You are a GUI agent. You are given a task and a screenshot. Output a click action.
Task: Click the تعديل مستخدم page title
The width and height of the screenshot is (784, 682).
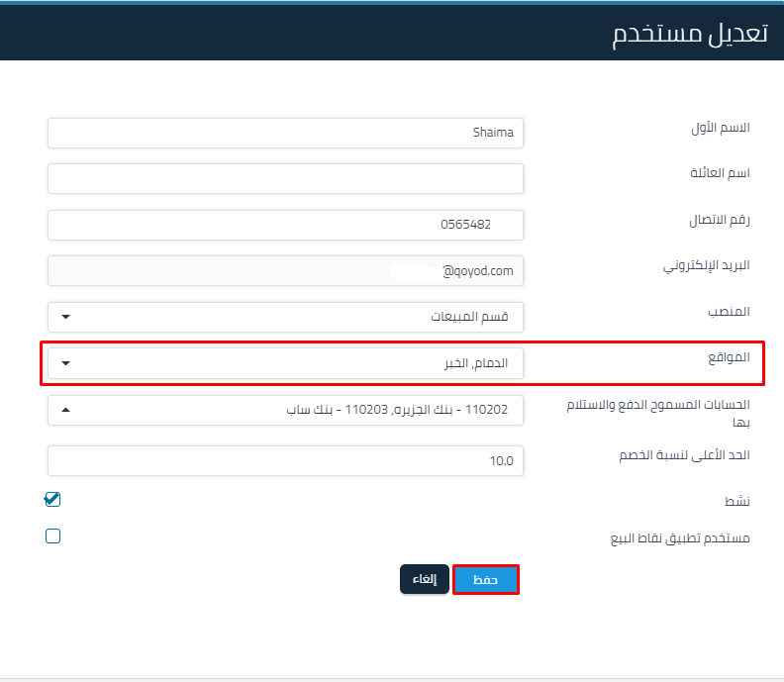(689, 33)
